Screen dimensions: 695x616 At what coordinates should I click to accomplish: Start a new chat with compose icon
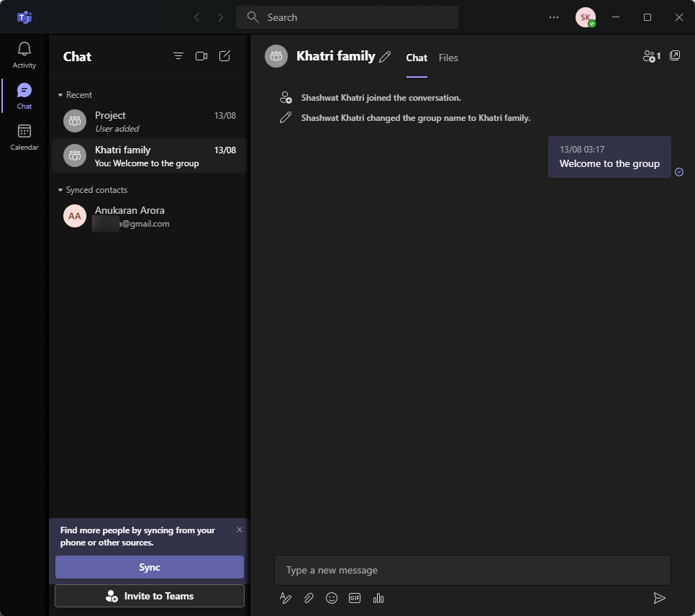(x=224, y=56)
